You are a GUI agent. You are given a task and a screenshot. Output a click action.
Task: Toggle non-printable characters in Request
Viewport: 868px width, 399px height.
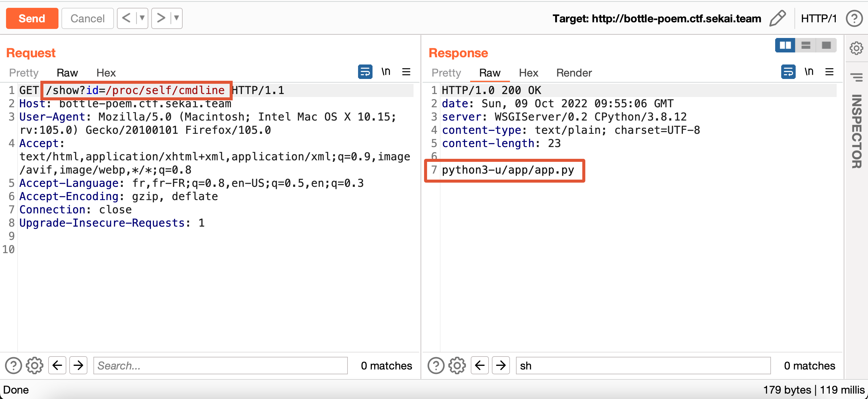coord(386,71)
